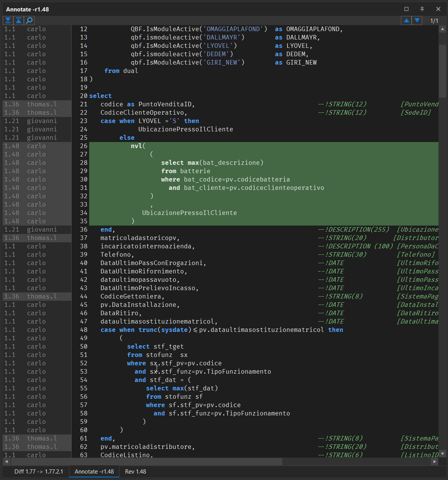Viewport: 448px width, 480px height.
Task: Click 'pv.matricoladistributore,' on line 62
Action: tap(148, 447)
